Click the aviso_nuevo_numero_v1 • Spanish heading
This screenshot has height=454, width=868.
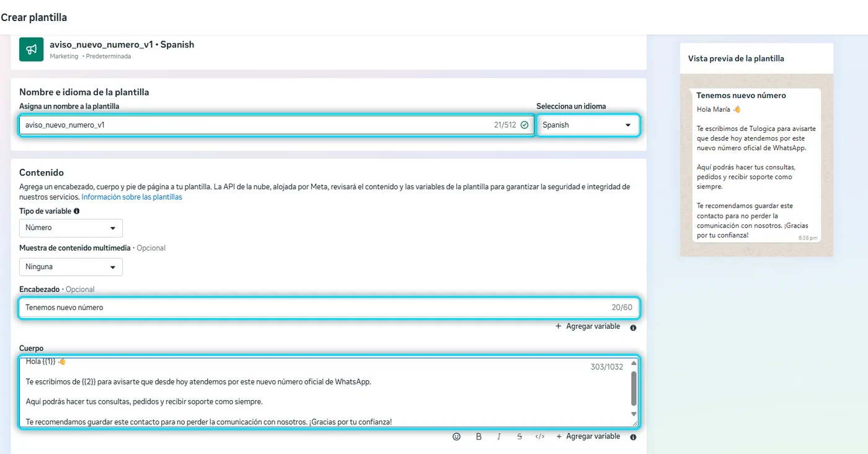click(x=122, y=45)
